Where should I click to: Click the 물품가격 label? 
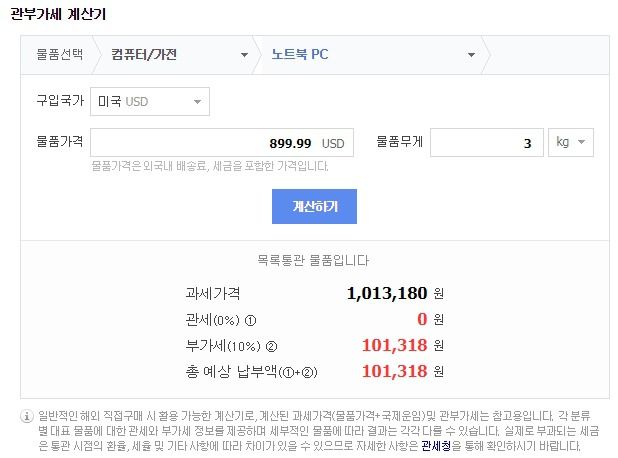[x=60, y=141]
